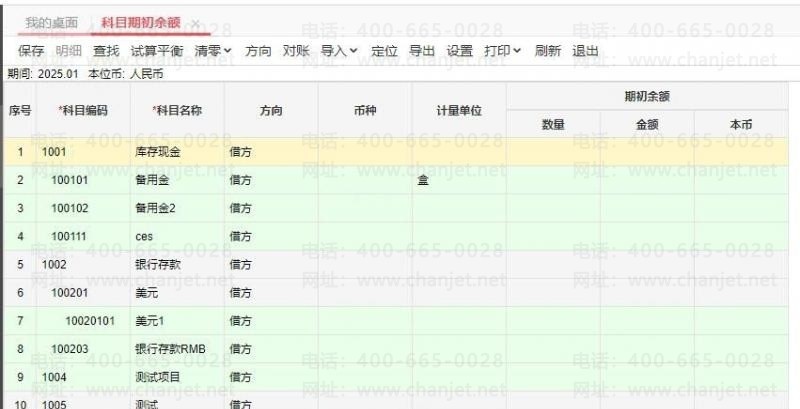This screenshot has width=800, height=409.
Task: Expand the 导入 dropdown menu
Action: 339,50
